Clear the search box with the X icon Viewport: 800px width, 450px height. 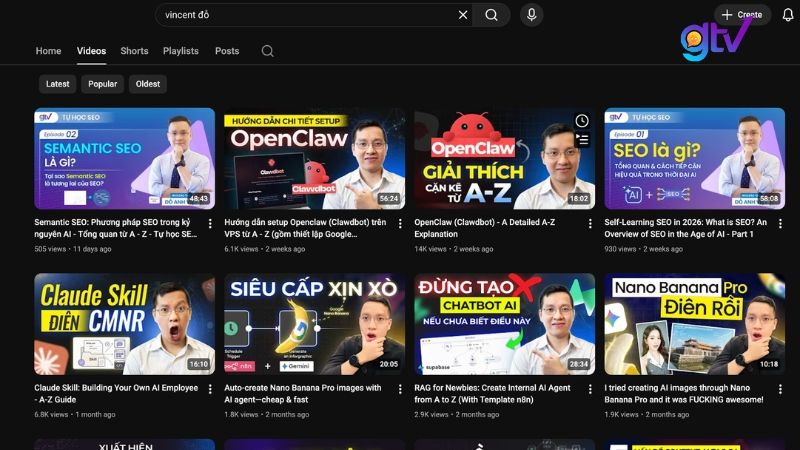(463, 15)
